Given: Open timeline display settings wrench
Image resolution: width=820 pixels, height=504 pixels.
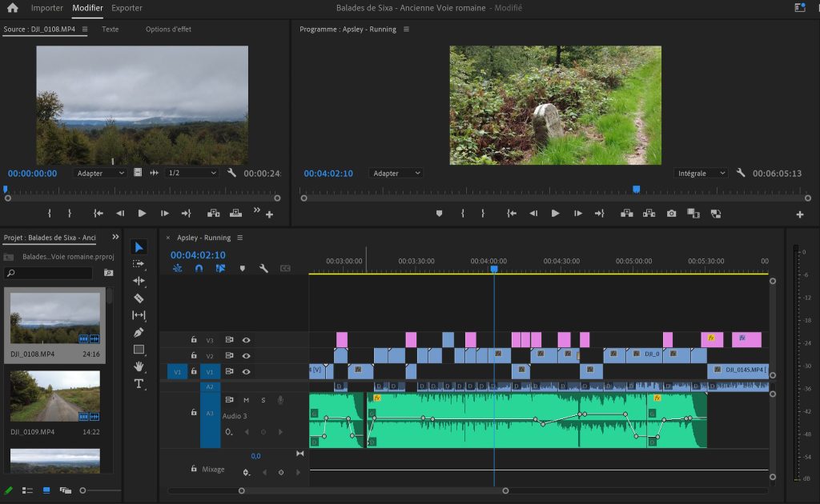Looking at the screenshot, I should [263, 269].
